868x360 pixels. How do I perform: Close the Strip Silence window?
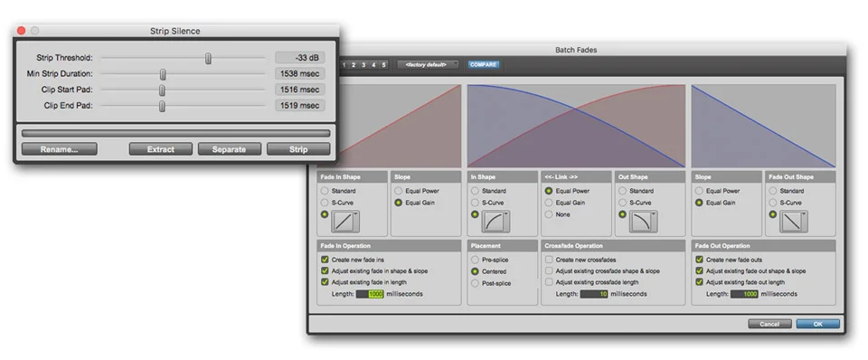[22, 31]
